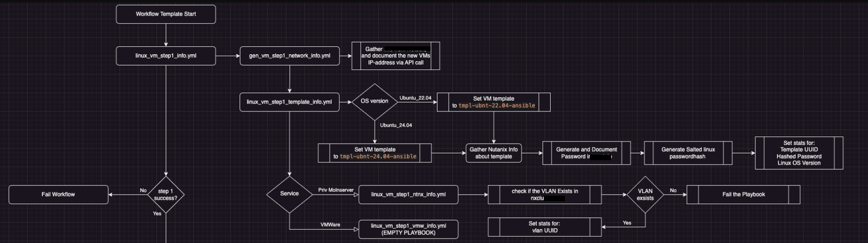Select the Fail the Playbook box
The width and height of the screenshot is (868, 243).
[744, 195]
